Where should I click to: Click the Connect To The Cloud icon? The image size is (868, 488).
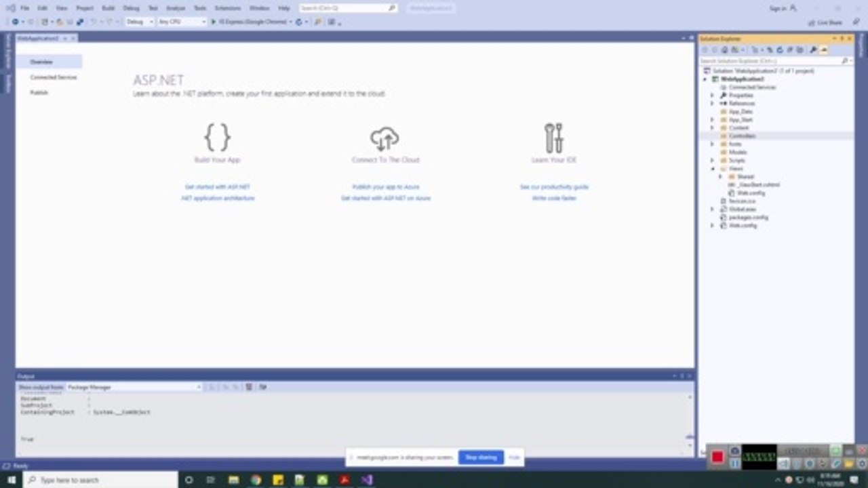pyautogui.click(x=384, y=139)
